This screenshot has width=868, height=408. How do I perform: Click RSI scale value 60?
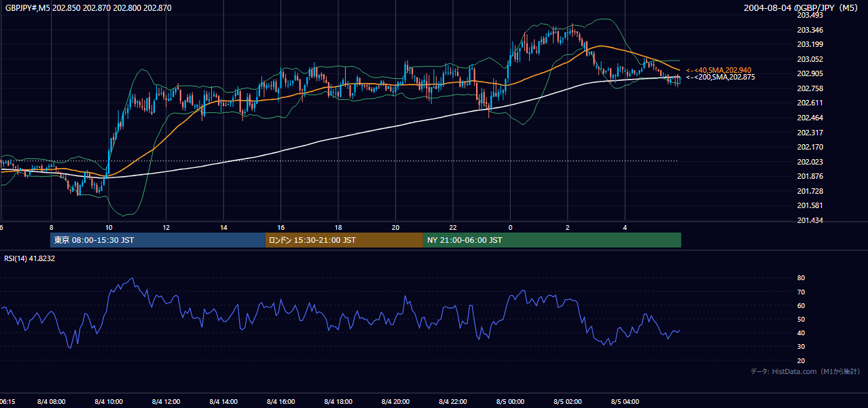(801, 305)
